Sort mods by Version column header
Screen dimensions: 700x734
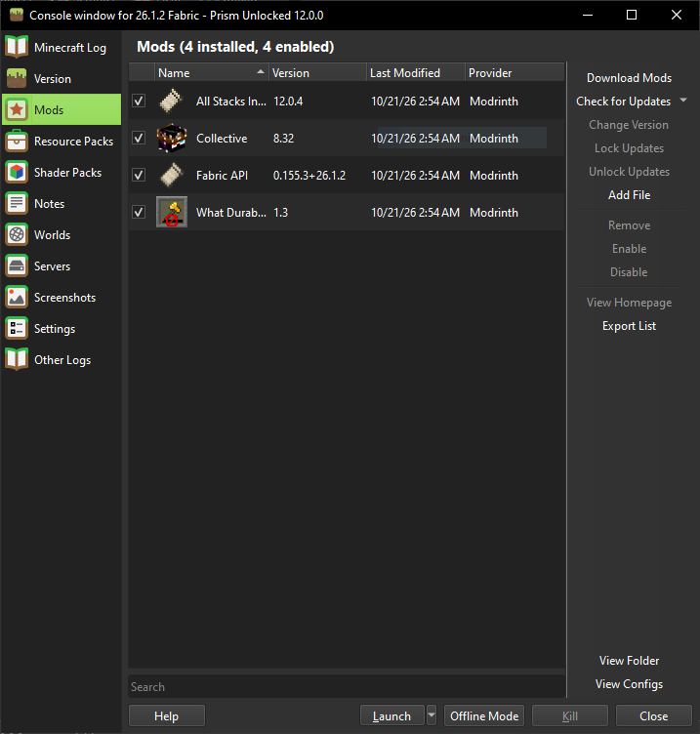tap(318, 73)
